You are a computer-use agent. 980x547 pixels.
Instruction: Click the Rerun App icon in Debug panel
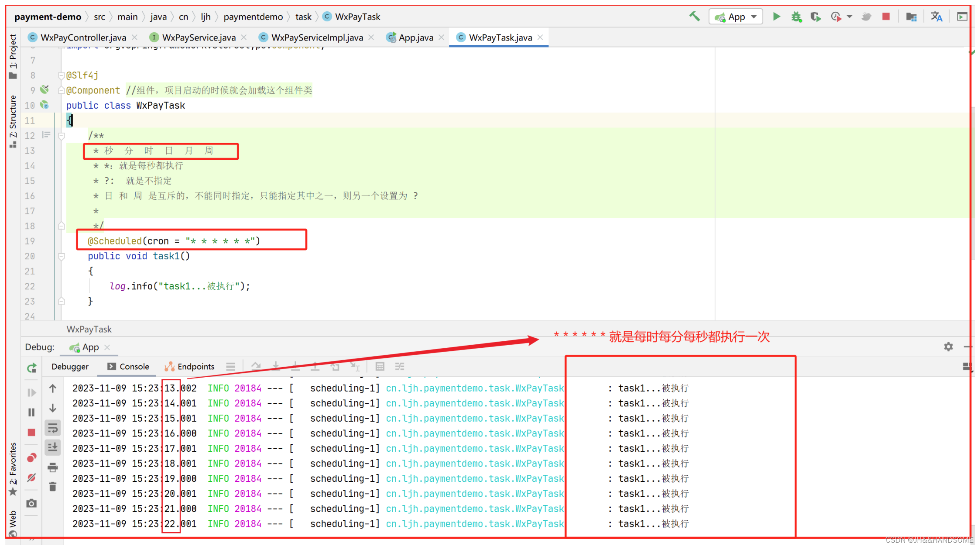click(32, 368)
